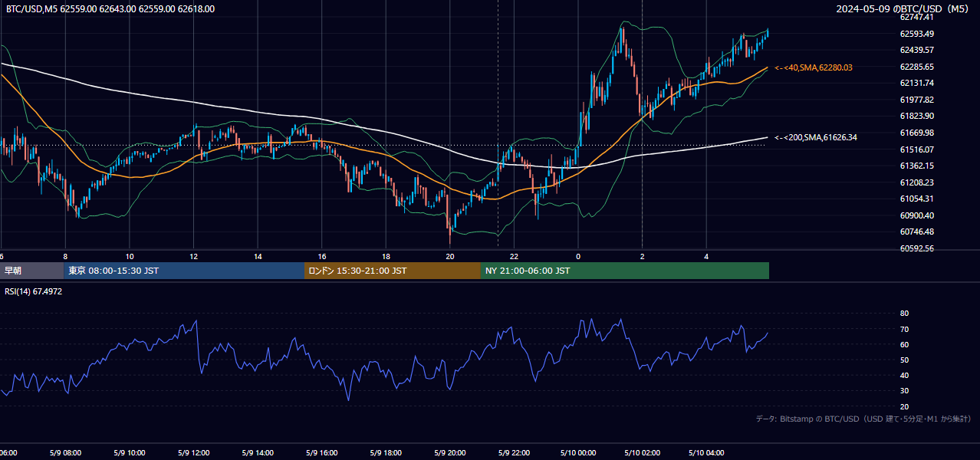Click price axis value 61054.31
Viewport: 980px width, 460px height.
[x=916, y=199]
